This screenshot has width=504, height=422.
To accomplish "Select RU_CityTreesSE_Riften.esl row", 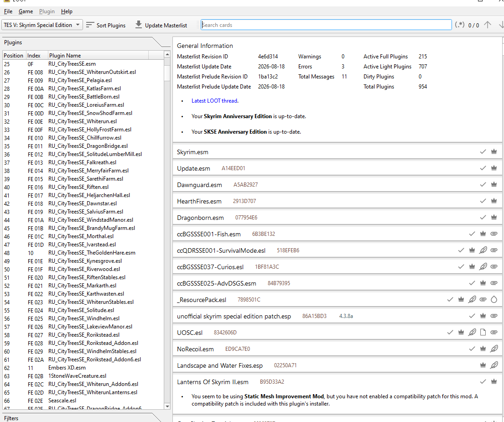I will click(78, 187).
